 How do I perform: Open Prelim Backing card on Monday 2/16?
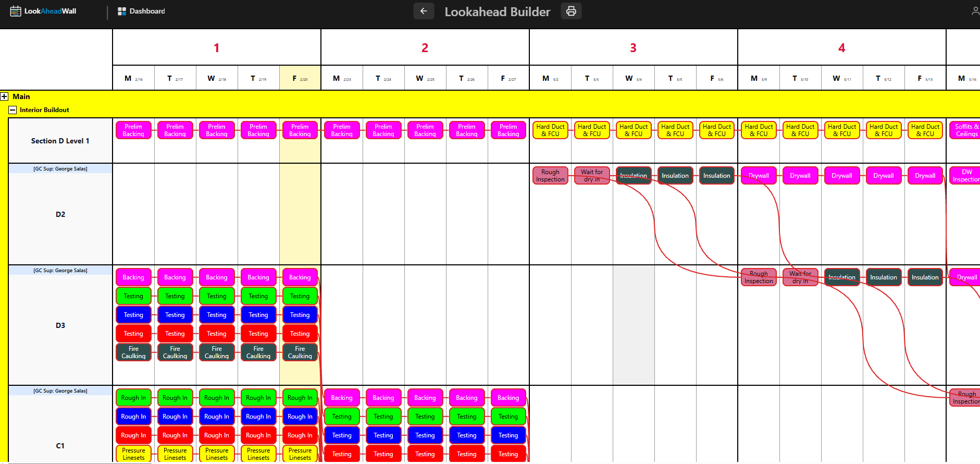tap(133, 130)
